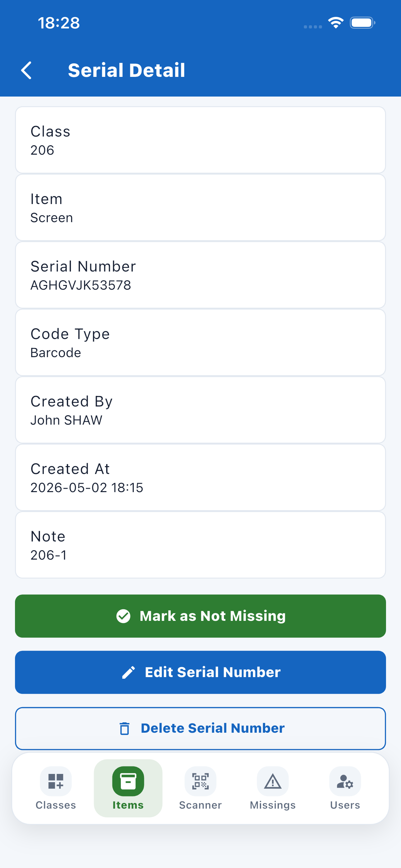Tap the Item Screen card
This screenshot has width=401, height=868.
[x=200, y=207]
